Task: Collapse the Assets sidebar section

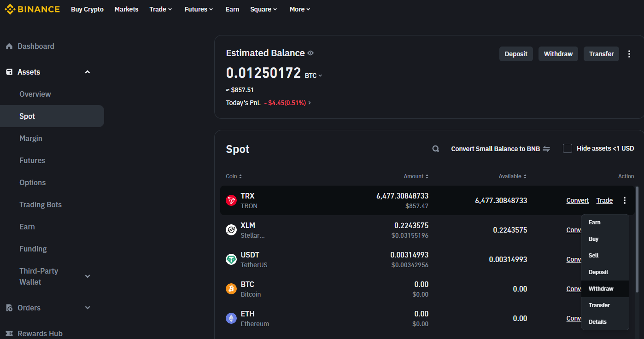Action: coord(88,72)
